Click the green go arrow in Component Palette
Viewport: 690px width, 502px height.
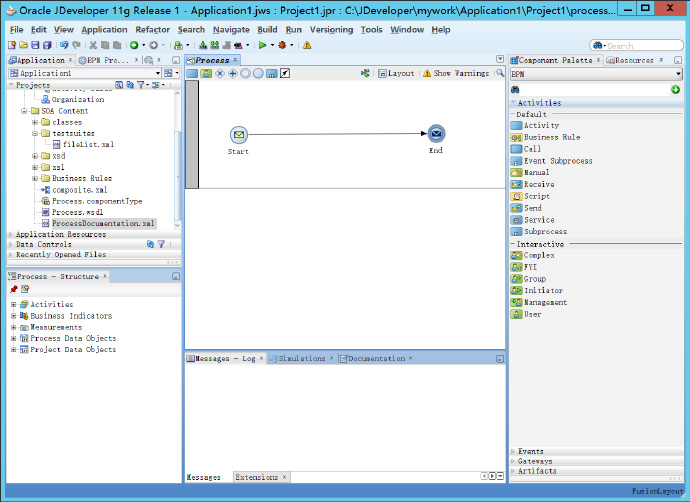(x=675, y=90)
